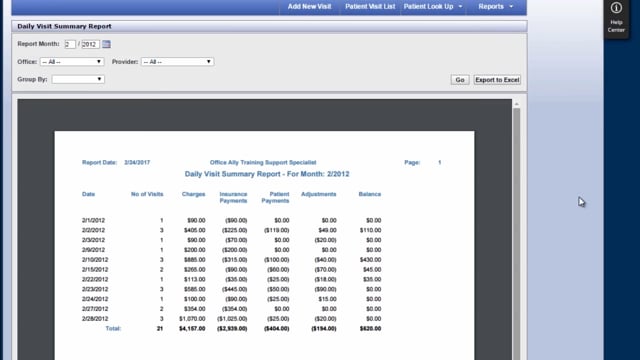This screenshot has height=360, width=640.
Task: Click the Patient Payments column header
Action: [275, 198]
